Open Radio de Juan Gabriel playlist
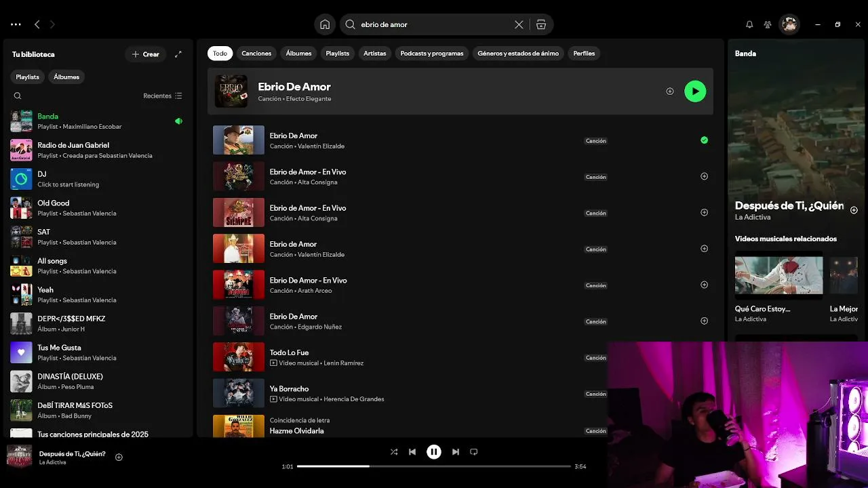This screenshot has width=868, height=488. pyautogui.click(x=98, y=150)
